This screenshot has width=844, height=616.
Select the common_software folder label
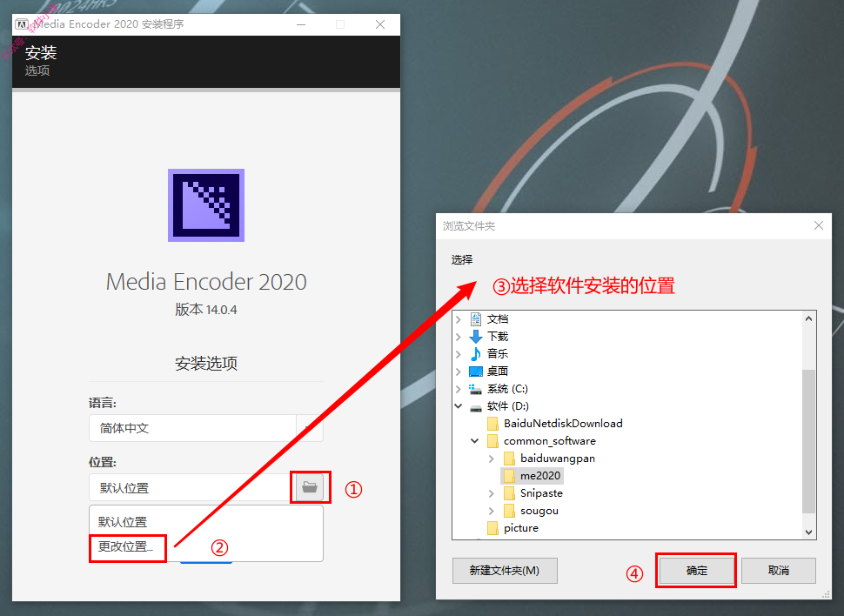(550, 441)
